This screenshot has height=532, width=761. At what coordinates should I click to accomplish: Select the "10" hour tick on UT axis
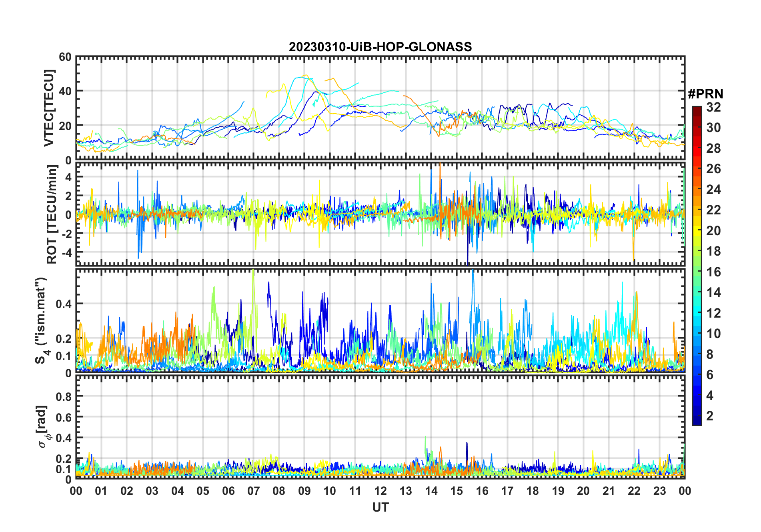click(330, 491)
